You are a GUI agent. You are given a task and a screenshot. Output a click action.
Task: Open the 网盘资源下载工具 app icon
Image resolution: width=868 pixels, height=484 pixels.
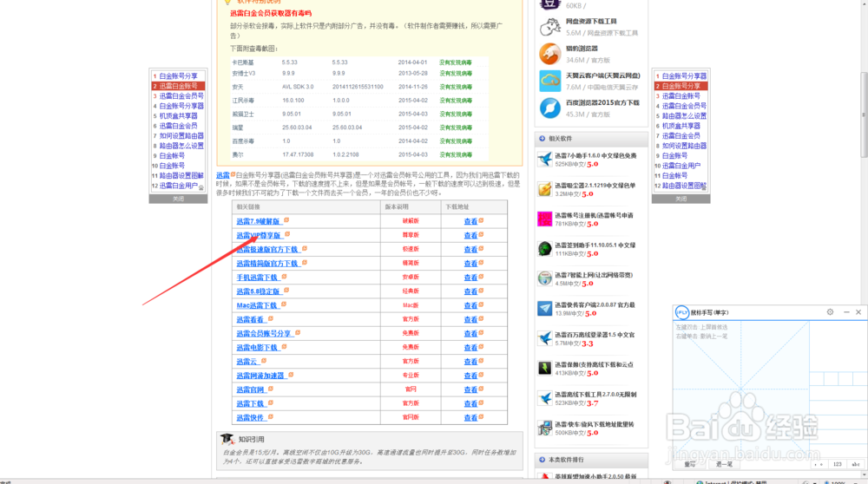549,27
